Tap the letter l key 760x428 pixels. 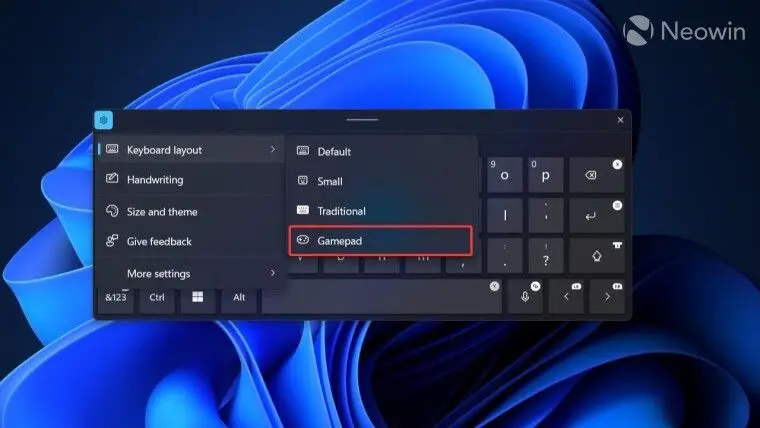[505, 216]
